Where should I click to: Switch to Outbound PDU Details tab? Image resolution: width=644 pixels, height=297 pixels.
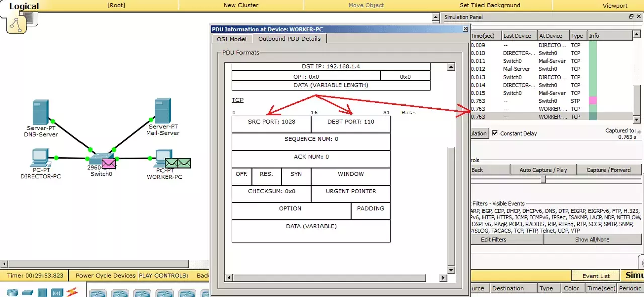(289, 39)
